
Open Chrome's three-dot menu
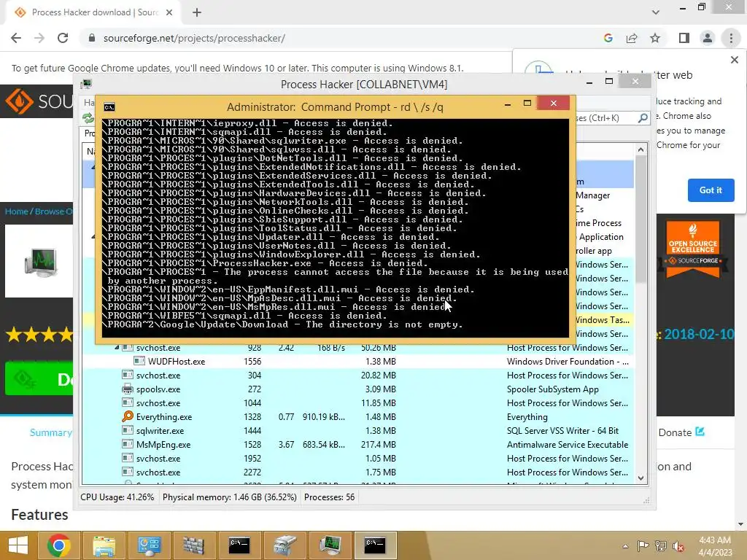pyautogui.click(x=731, y=38)
